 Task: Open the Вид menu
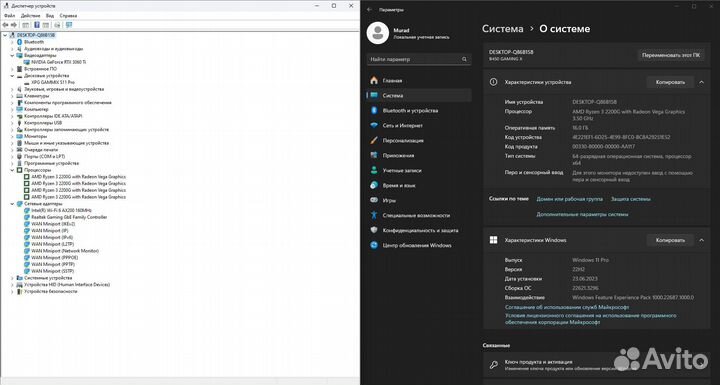(50, 16)
